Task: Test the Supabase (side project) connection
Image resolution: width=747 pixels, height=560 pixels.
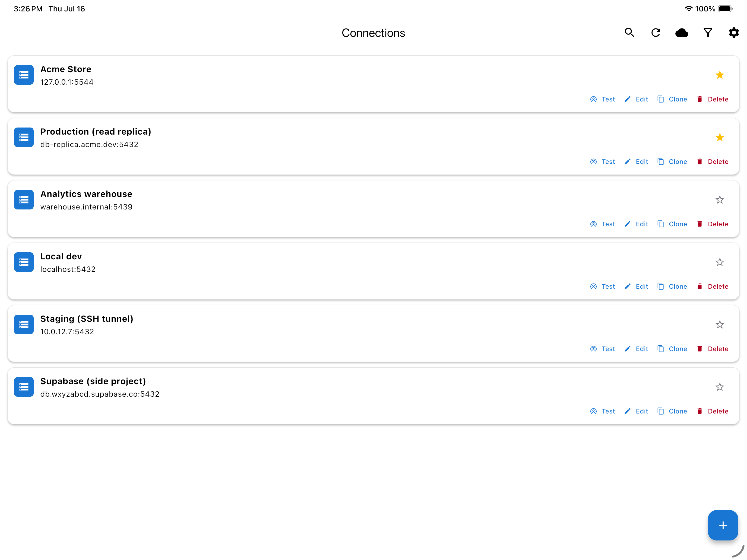Action: point(603,412)
